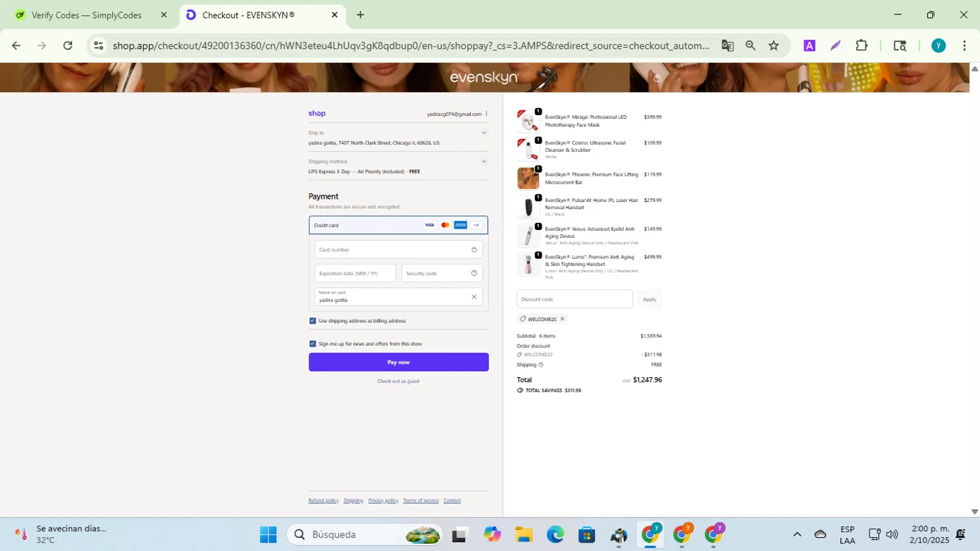Go back to previous page

click(x=16, y=46)
